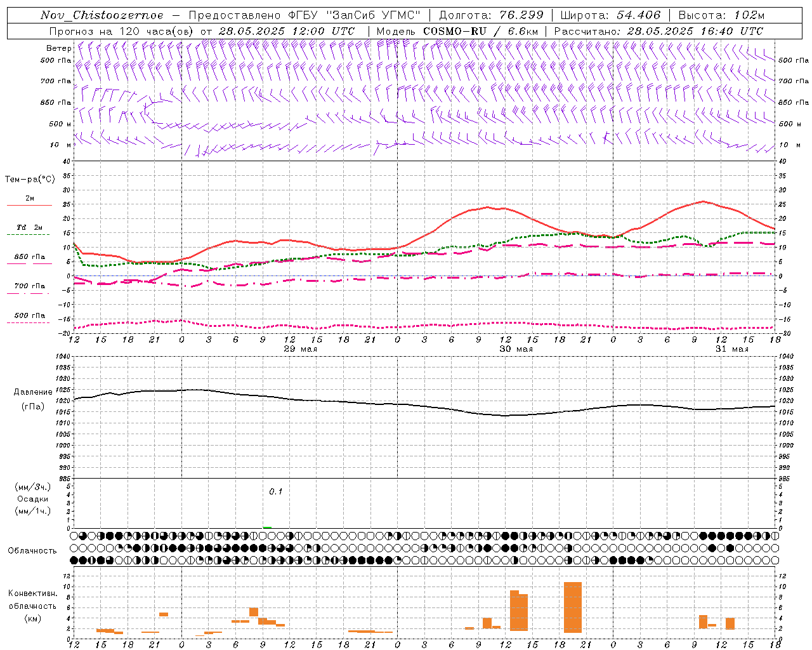This screenshot has height=650, width=812.
Task: Click the small green precipitation bar under 0.1
Action: (268, 527)
